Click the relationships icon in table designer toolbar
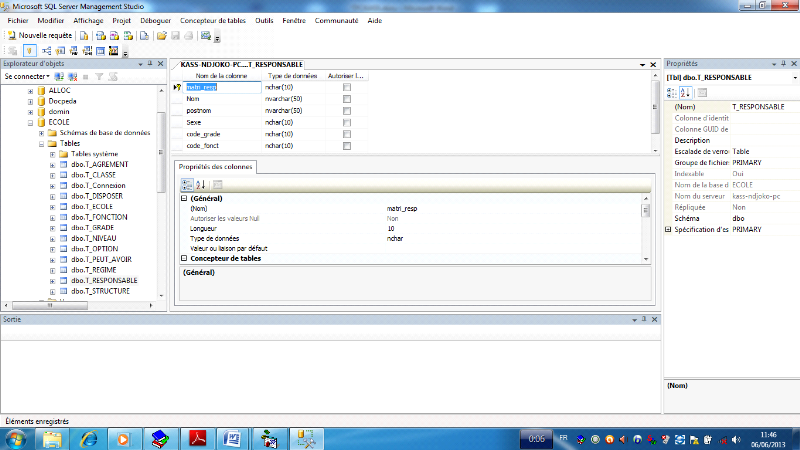800x450 pixels. (x=46, y=50)
